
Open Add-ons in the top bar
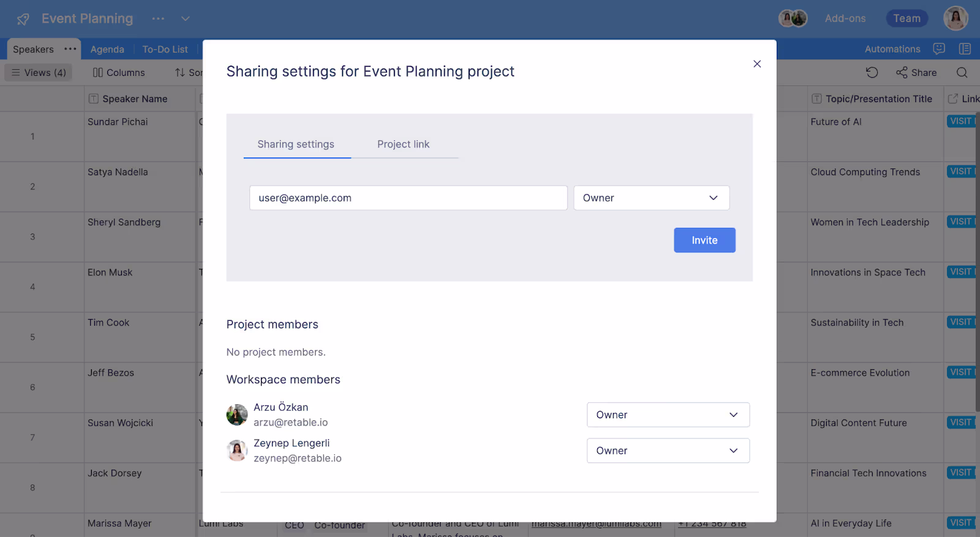tap(845, 18)
